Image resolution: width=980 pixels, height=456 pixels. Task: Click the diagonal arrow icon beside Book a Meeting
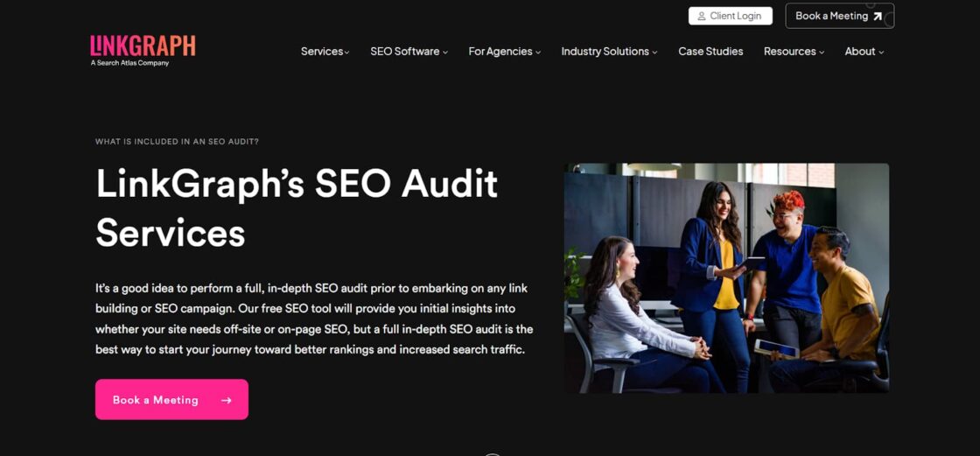[x=877, y=17]
